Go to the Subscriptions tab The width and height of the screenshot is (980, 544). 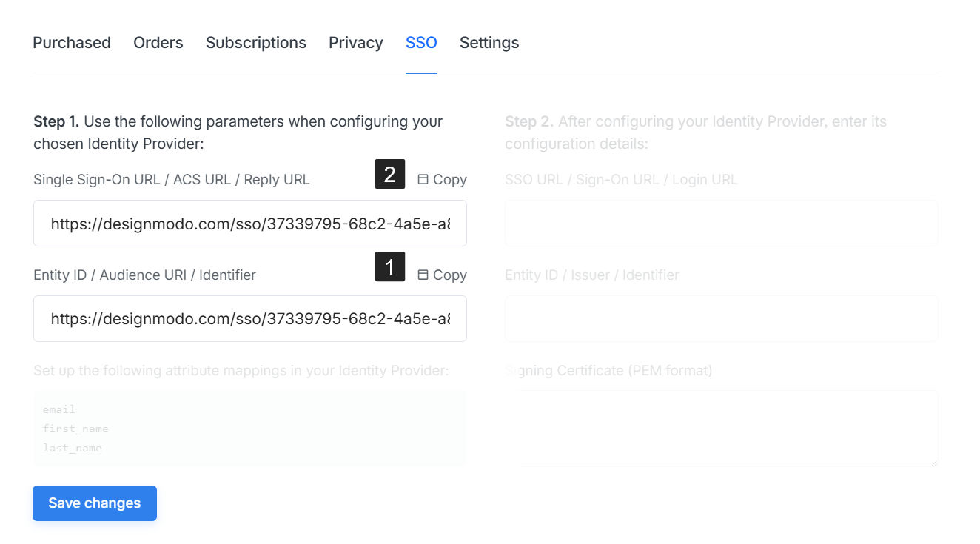pos(256,43)
